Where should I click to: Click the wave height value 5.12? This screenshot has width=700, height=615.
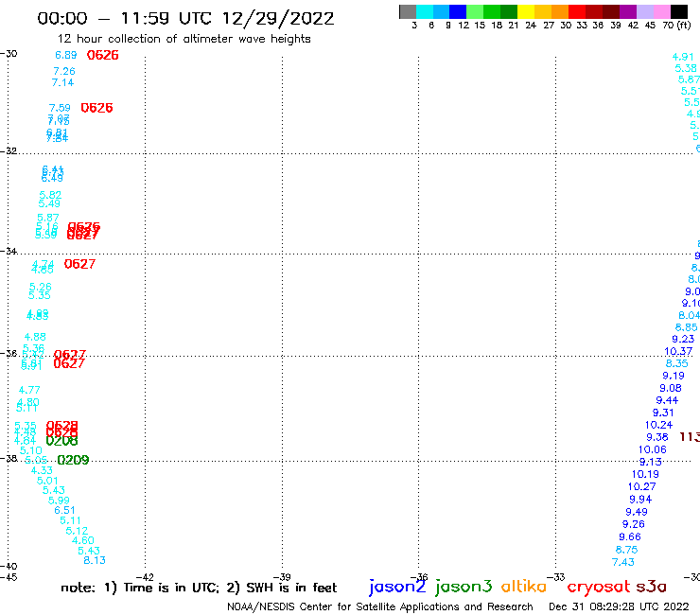coord(77,531)
